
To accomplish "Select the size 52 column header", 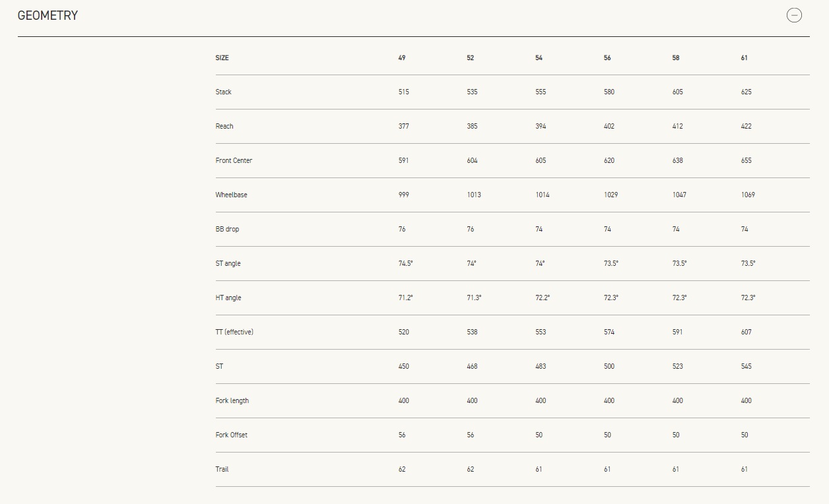I will click(471, 58).
